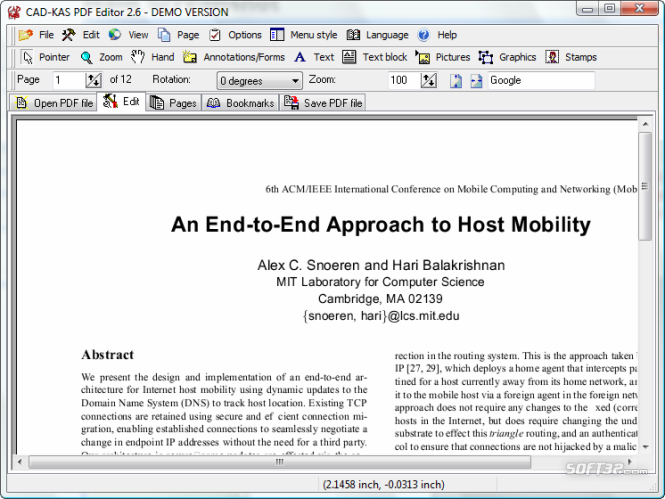The image size is (665, 499).
Task: Open the Help menu
Action: coord(437,35)
